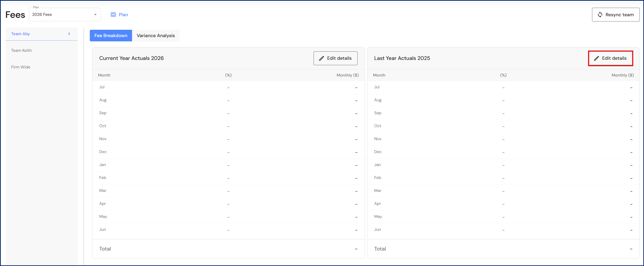Image resolution: width=644 pixels, height=266 pixels.
Task: Select Team Aby in sidebar
Action: (20, 34)
